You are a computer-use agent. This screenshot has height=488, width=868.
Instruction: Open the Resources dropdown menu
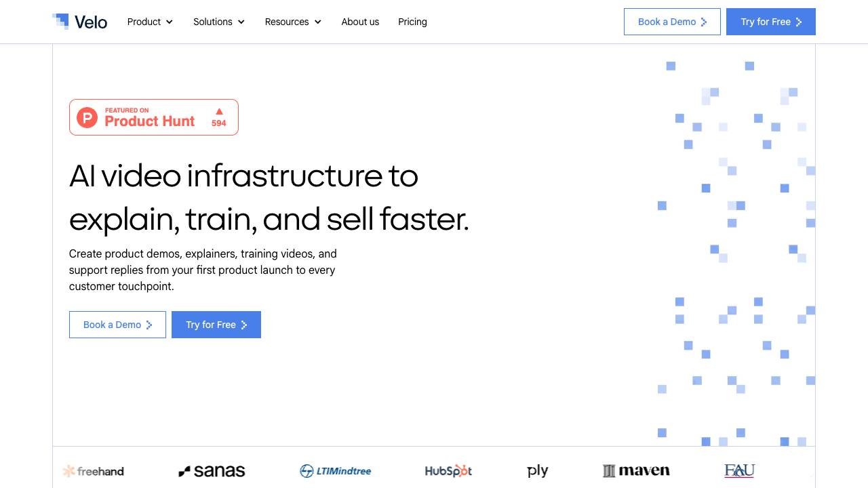click(293, 22)
